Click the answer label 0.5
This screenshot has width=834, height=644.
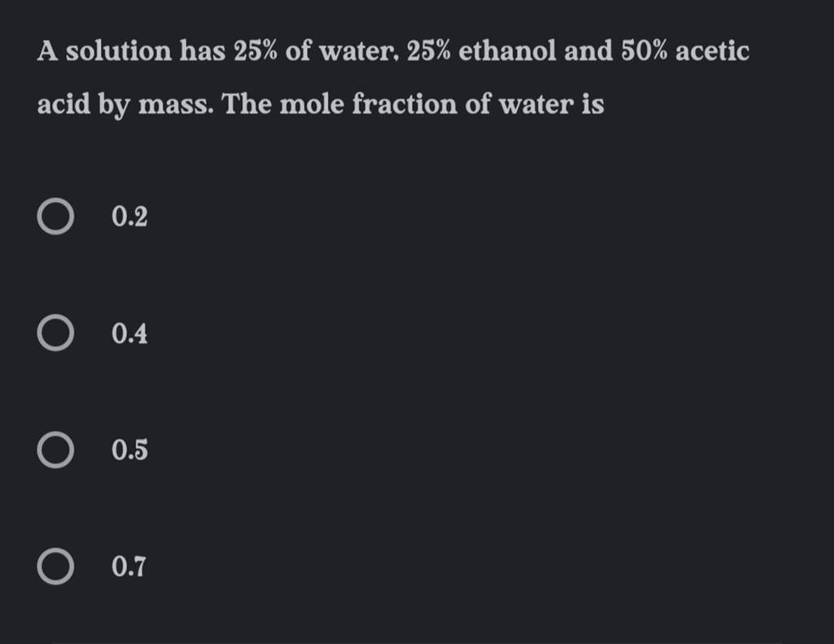point(129,450)
